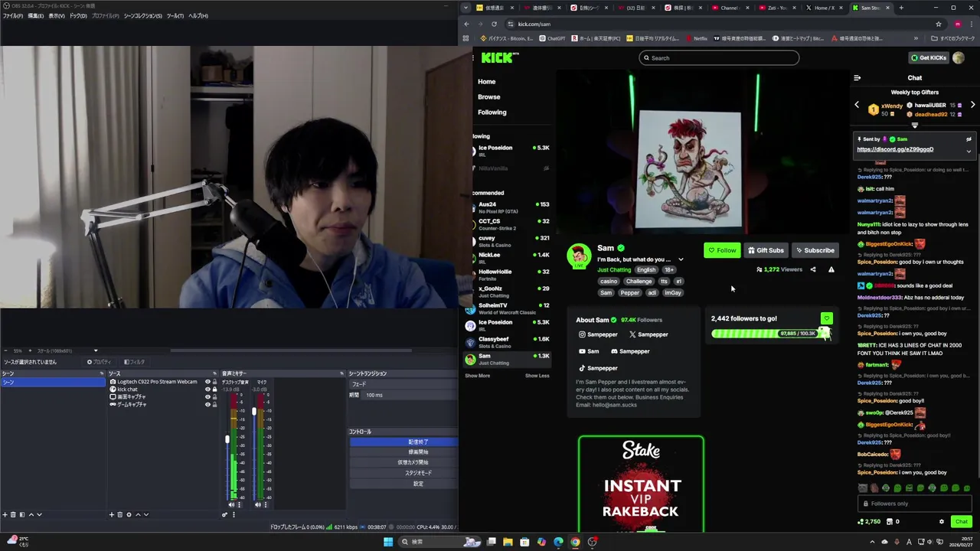
Task: Move the scene up in list
Action: point(31,514)
